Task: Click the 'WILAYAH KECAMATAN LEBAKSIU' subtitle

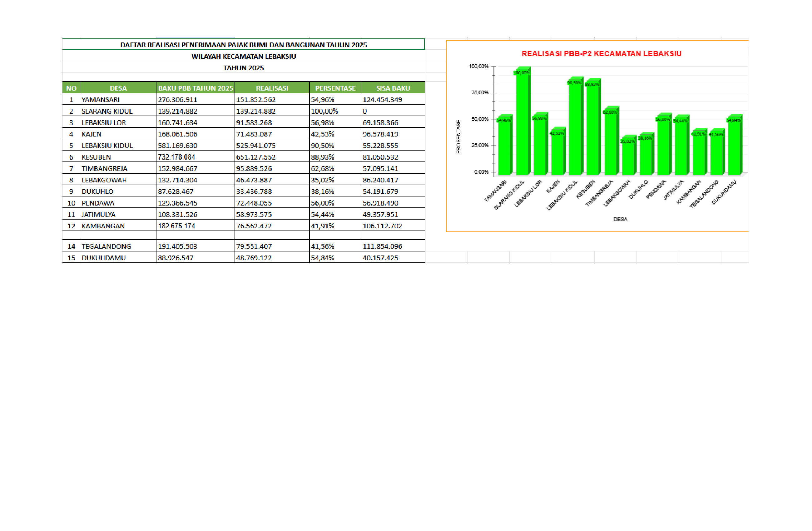Action: 243,56
